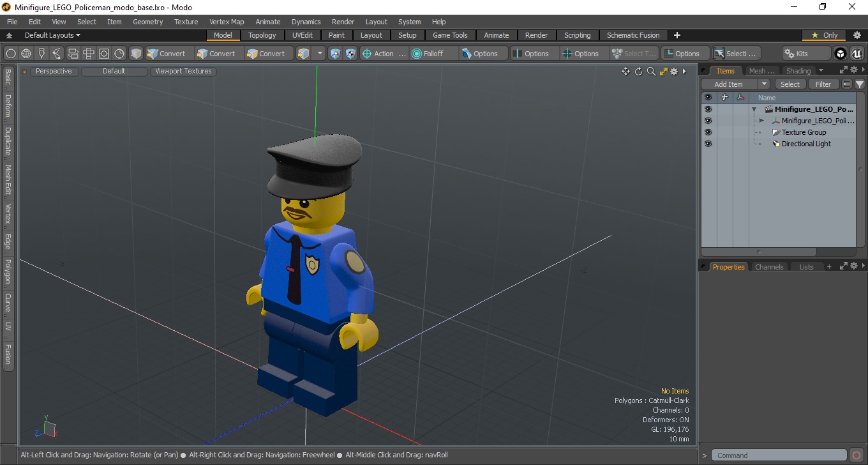868x465 pixels.
Task: Click the first shield symmetry icon
Action: click(336, 54)
